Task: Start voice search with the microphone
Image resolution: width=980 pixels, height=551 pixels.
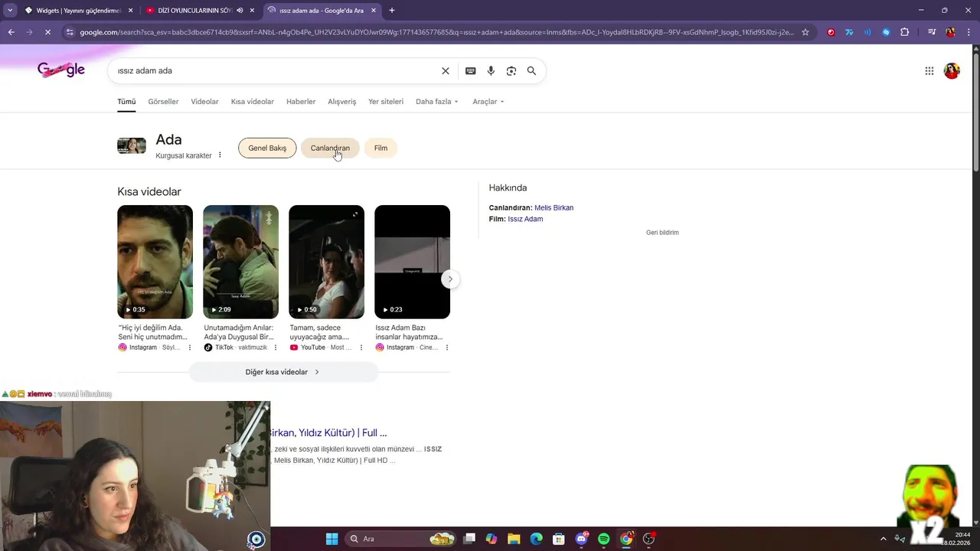Action: coord(491,70)
